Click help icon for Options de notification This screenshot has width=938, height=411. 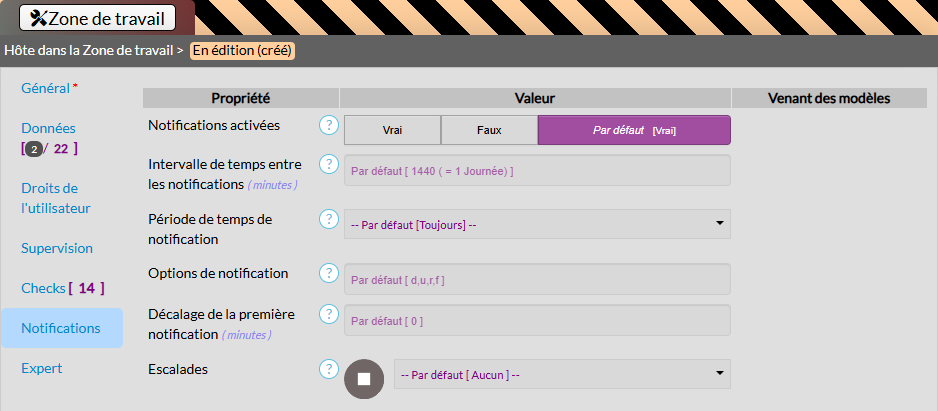click(328, 273)
